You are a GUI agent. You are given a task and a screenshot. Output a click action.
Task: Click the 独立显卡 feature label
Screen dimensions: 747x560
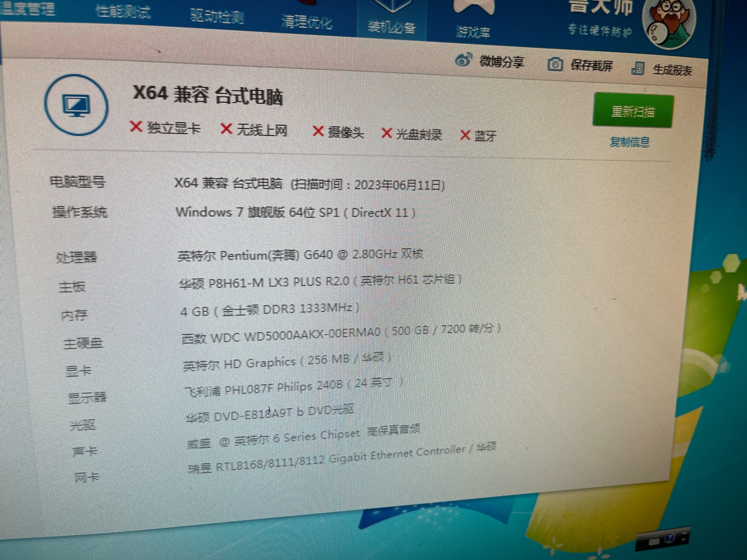[x=174, y=128]
